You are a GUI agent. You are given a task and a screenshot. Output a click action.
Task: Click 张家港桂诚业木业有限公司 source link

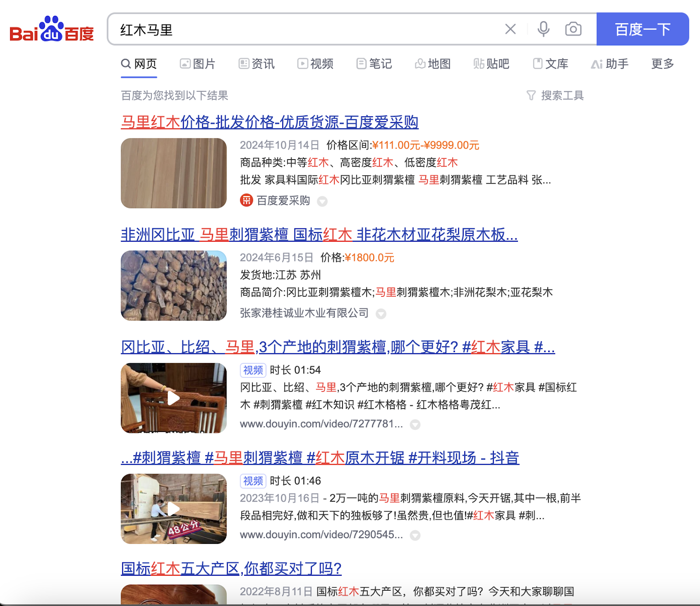(x=304, y=313)
